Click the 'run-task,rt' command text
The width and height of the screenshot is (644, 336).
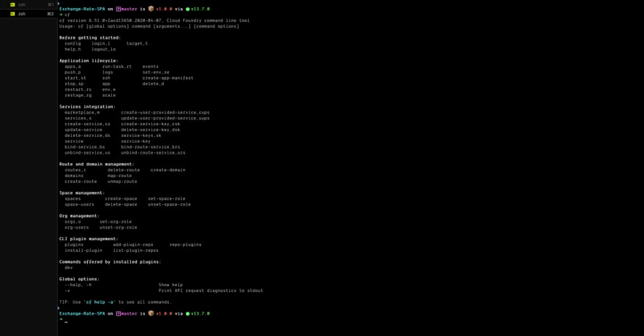point(117,66)
